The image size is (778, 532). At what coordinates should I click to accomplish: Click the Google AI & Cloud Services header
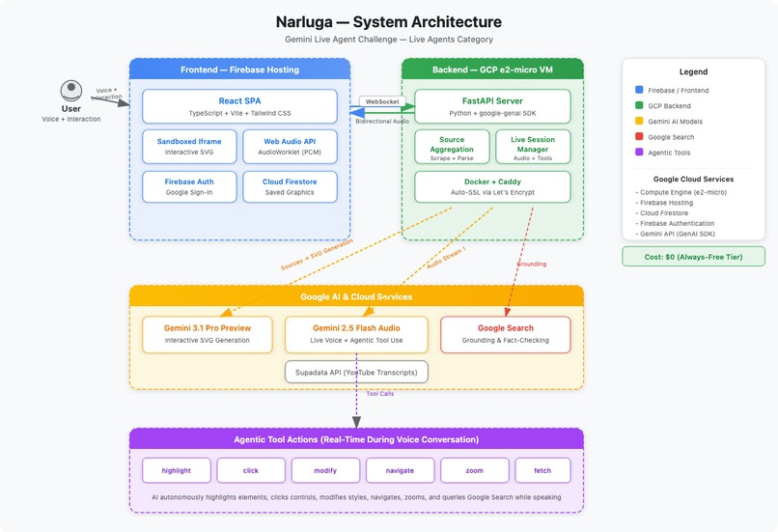coord(356,296)
